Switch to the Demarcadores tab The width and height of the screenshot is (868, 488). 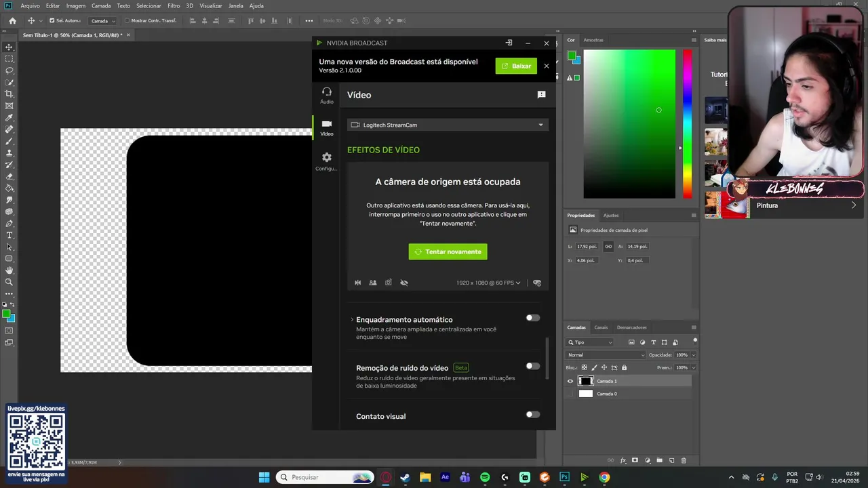pos(631,327)
